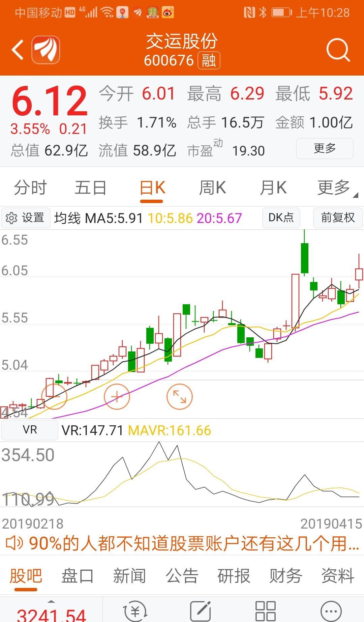Open the Eastmoney app logo icon

[46, 50]
